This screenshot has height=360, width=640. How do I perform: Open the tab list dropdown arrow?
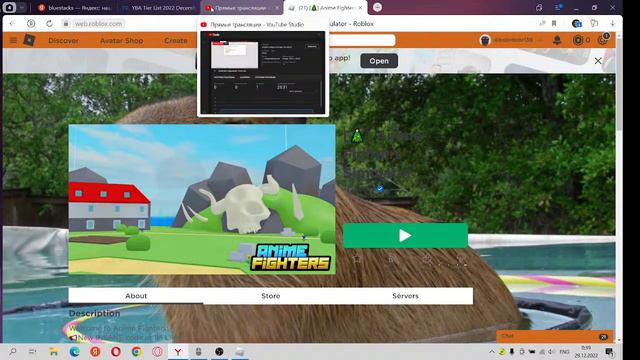[22, 7]
